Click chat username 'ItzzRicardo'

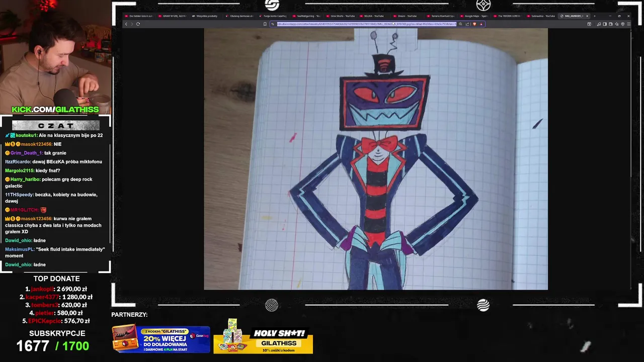18,162
